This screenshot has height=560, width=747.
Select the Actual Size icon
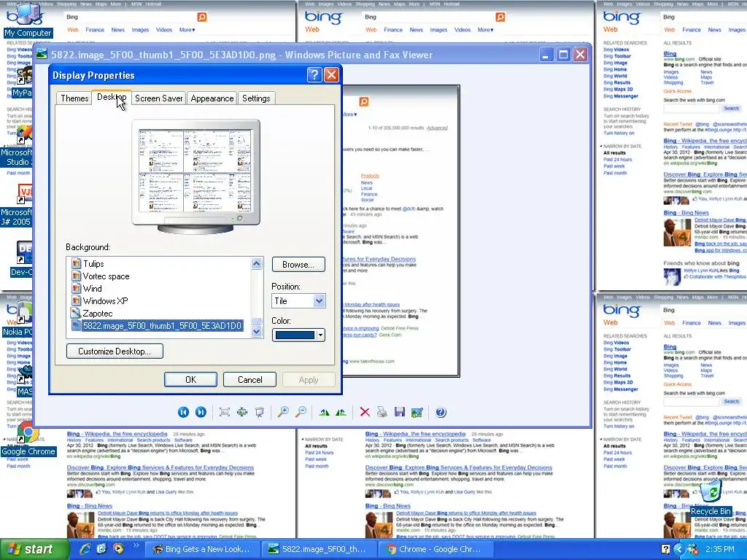click(x=242, y=413)
